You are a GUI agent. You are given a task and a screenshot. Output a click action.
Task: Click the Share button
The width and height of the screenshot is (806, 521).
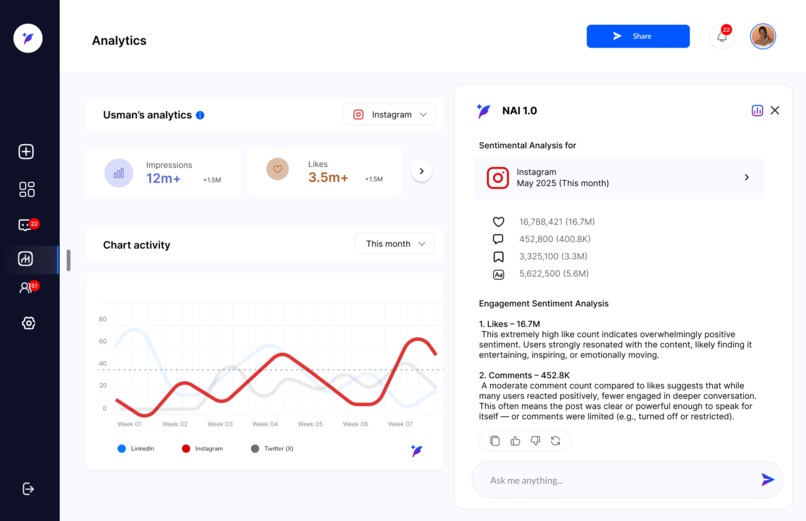point(638,36)
